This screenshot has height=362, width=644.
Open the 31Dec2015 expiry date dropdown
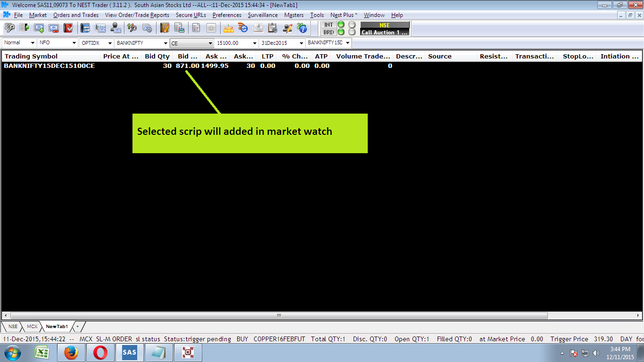301,43
